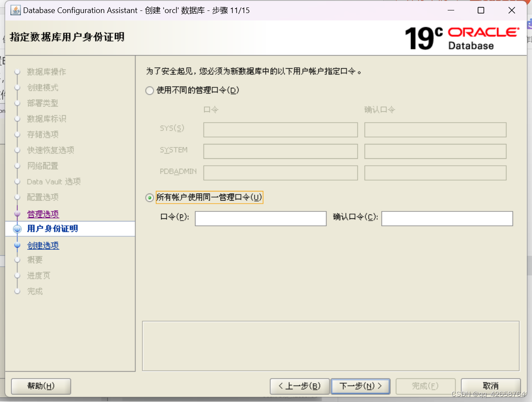Click the 创建模式 step label

point(43,87)
